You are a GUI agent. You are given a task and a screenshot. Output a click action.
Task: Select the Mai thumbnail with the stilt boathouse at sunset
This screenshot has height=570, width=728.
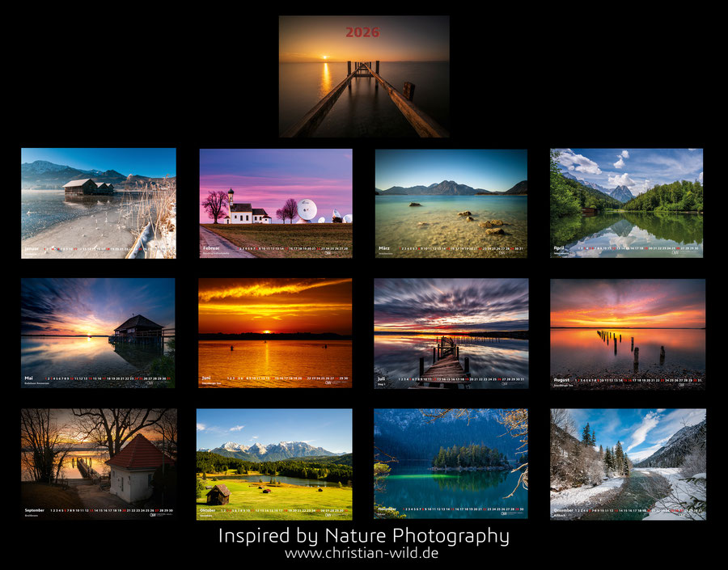(x=98, y=333)
